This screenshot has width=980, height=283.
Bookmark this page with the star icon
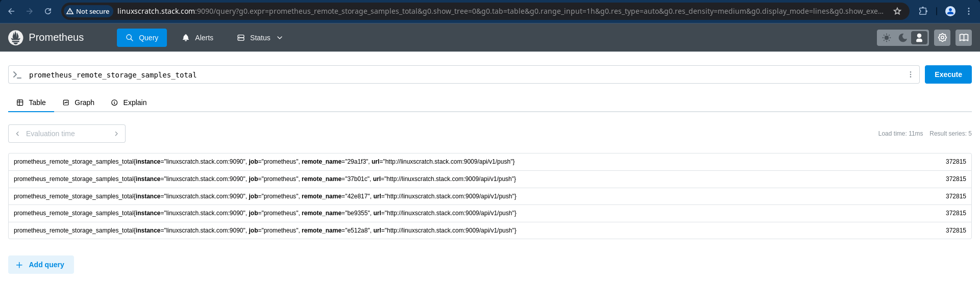(x=897, y=11)
